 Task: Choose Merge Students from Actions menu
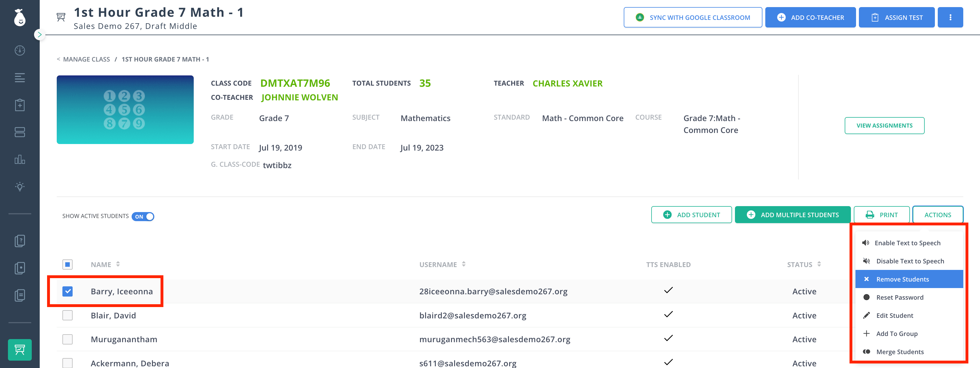[x=909, y=352]
